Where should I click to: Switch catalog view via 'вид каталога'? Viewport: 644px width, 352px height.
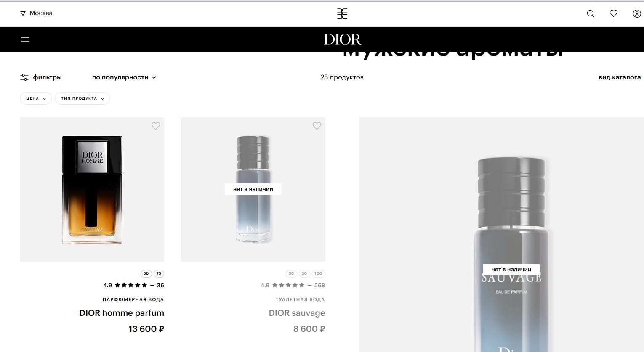pyautogui.click(x=620, y=77)
